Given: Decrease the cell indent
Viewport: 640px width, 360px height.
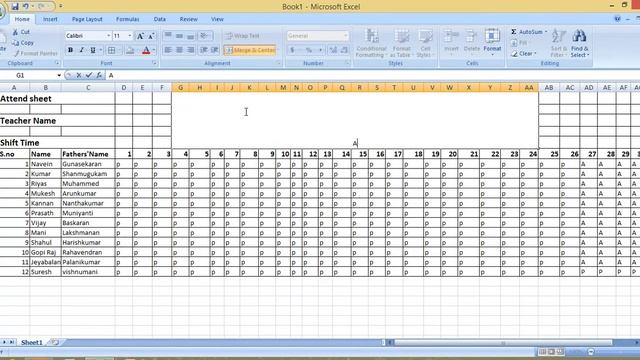Looking at the screenshot, I should [x=204, y=50].
